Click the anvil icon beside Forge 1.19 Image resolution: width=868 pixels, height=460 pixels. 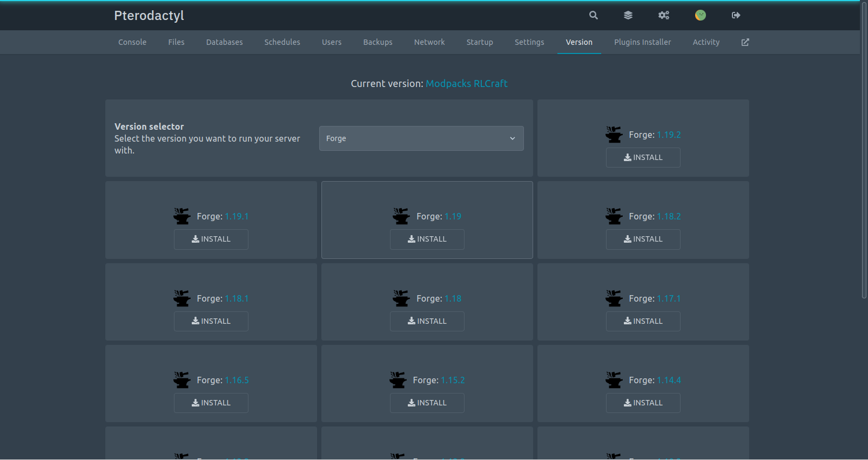(x=401, y=216)
